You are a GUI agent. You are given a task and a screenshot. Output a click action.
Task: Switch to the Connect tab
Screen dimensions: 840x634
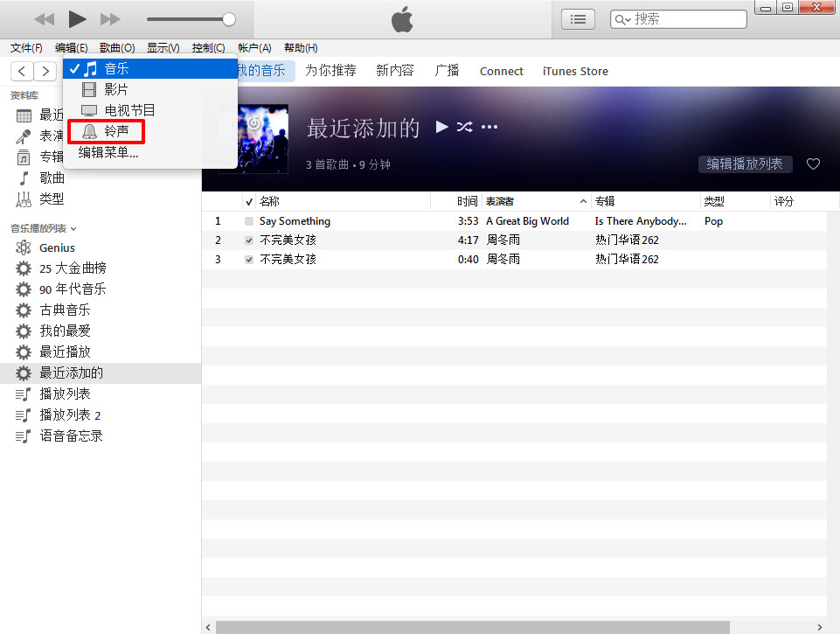[502, 72]
